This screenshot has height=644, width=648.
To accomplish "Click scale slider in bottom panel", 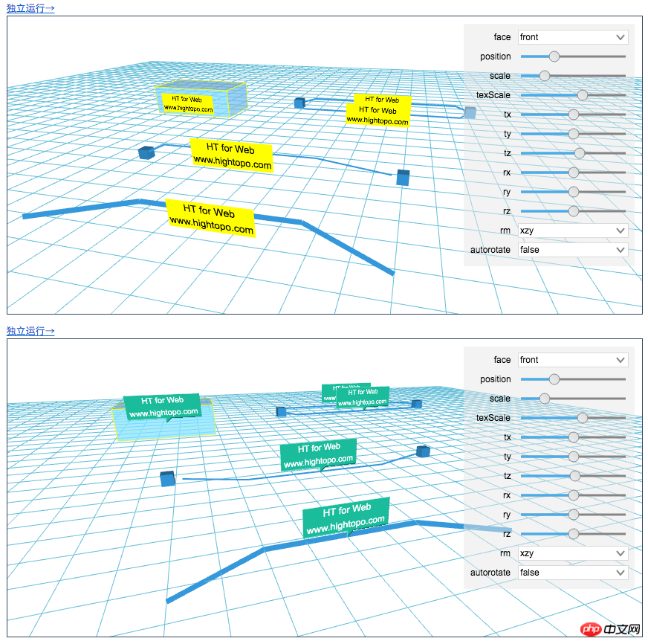I will coord(573,399).
